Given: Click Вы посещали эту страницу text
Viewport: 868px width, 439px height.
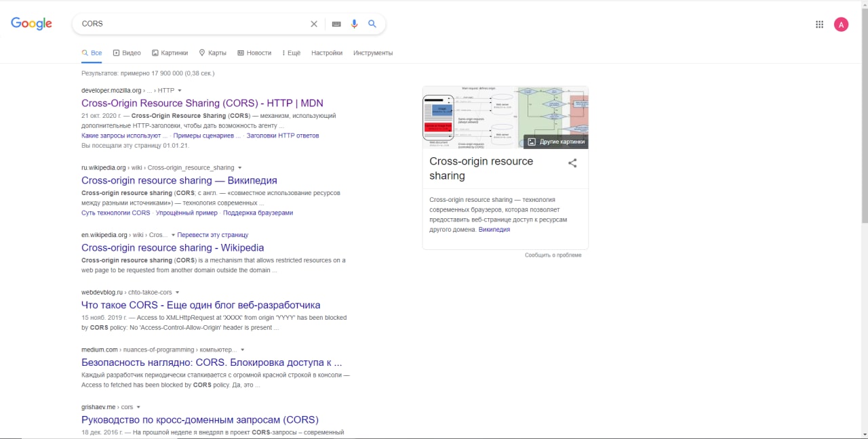Looking at the screenshot, I should [x=135, y=146].
